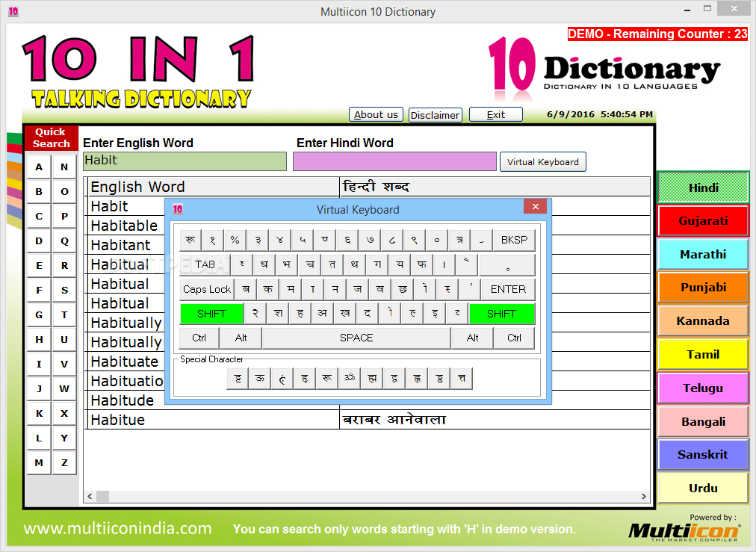The image size is (756, 552).
Task: Tap the श key on virtual keyboard
Action: point(278,314)
